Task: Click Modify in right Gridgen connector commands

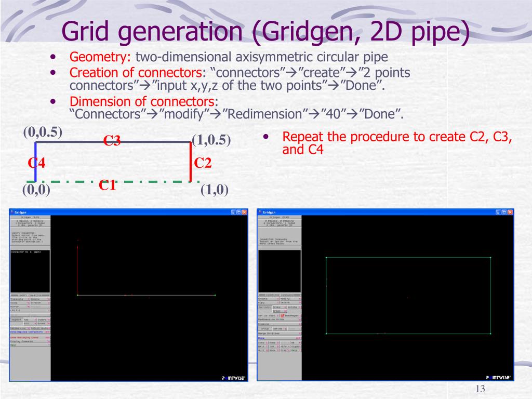Action: click(290, 299)
